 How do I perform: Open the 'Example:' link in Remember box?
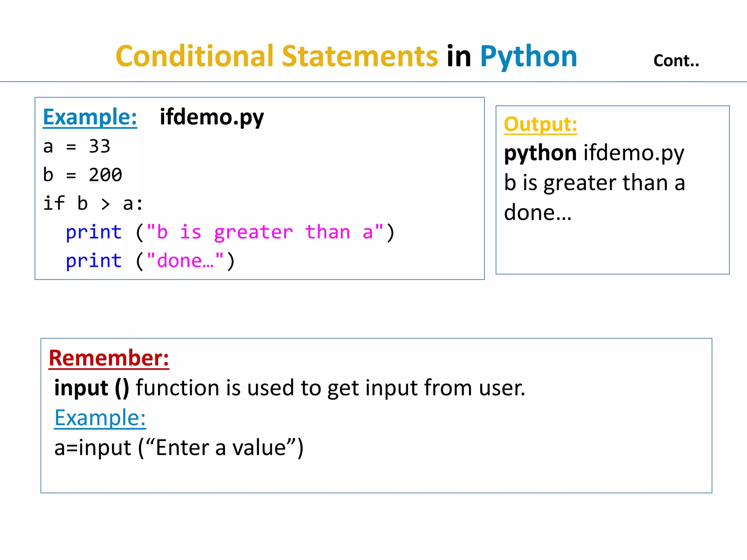(100, 418)
